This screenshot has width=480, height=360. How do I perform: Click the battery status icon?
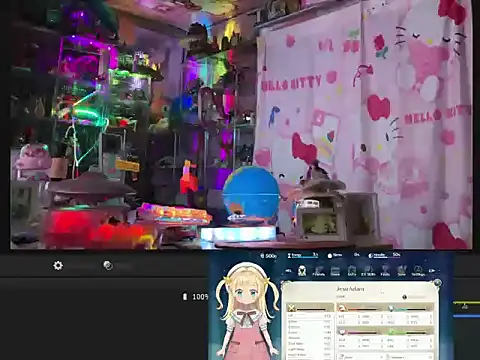coord(185,296)
